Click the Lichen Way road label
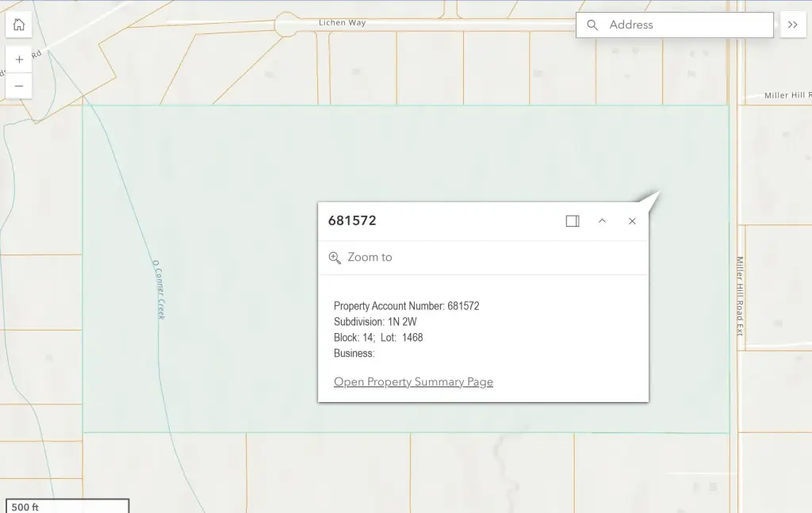Viewport: 812px width, 513px height. [x=343, y=22]
